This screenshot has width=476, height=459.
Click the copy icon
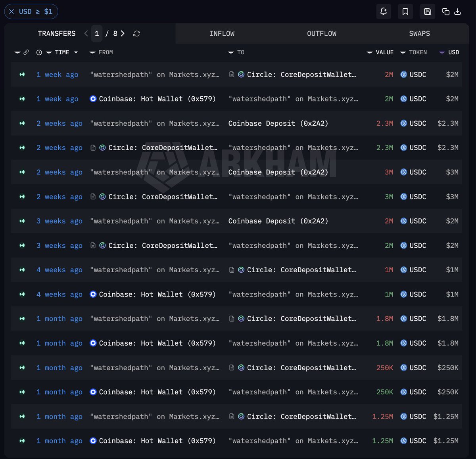(x=446, y=11)
